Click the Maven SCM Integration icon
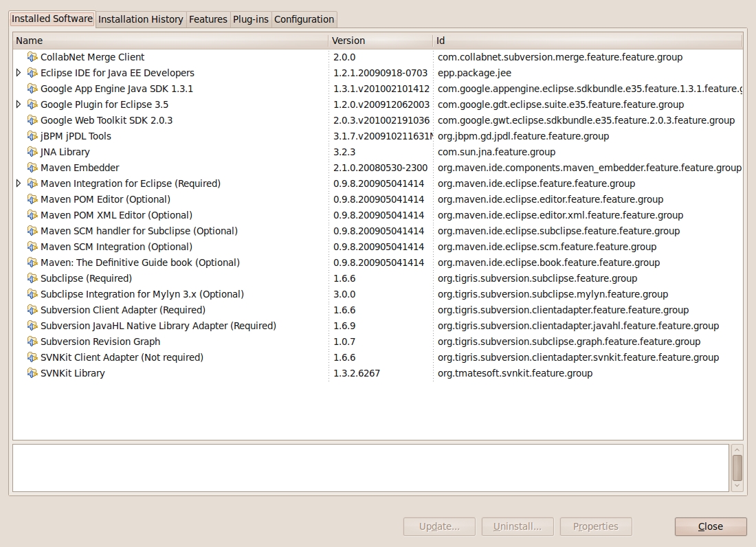756x547 pixels. tap(32, 247)
